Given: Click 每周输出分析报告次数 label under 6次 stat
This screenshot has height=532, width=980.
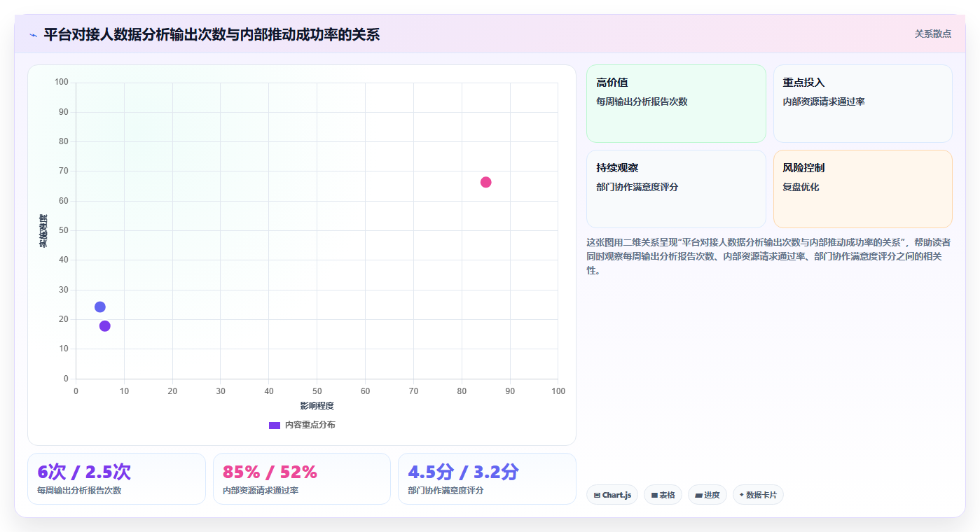Looking at the screenshot, I should (79, 491).
